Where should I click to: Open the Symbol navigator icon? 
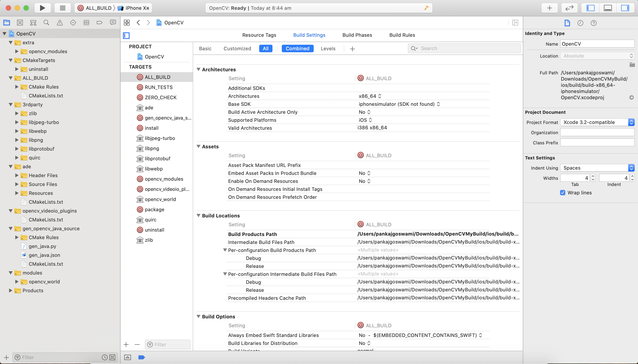point(33,23)
